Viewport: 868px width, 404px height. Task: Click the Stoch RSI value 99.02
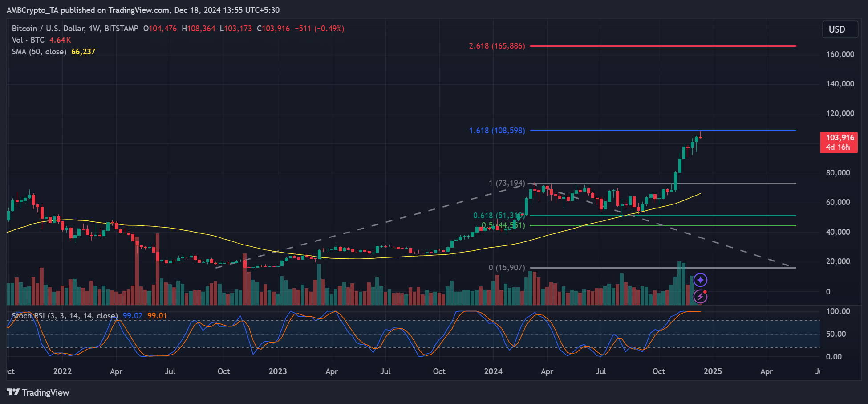(133, 316)
